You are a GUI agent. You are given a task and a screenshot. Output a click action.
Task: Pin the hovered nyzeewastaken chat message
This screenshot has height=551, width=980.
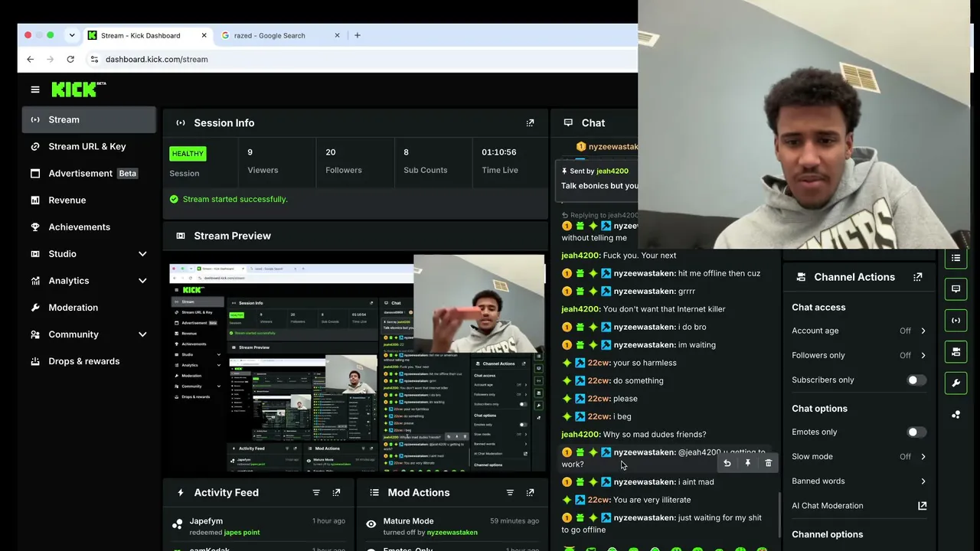[x=748, y=463]
